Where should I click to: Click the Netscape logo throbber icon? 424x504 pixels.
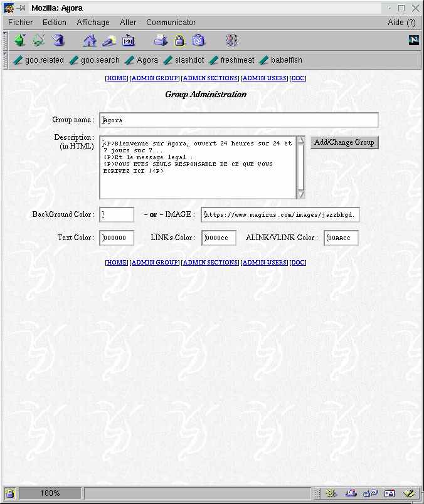[413, 40]
